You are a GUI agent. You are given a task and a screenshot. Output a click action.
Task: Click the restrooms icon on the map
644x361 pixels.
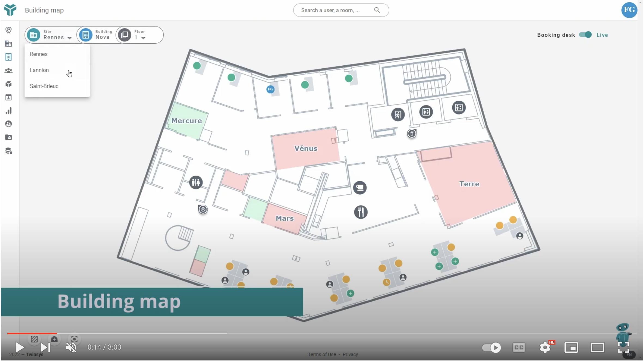coord(196,182)
